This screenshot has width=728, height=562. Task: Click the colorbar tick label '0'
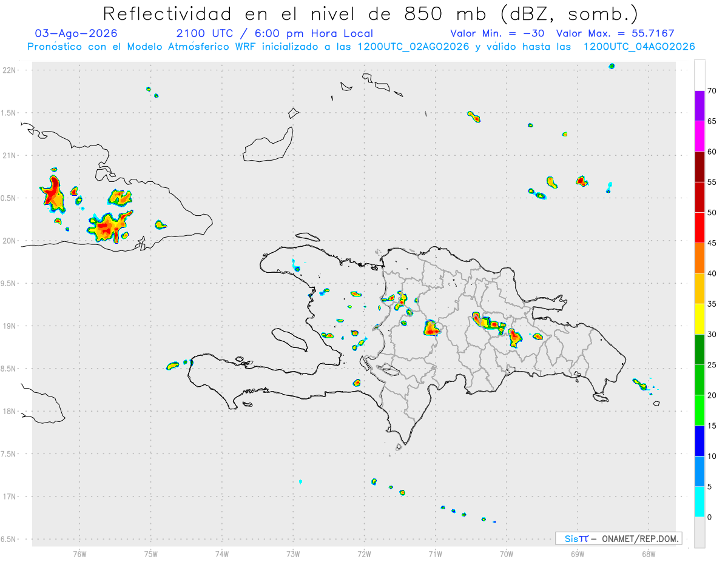coord(710,517)
